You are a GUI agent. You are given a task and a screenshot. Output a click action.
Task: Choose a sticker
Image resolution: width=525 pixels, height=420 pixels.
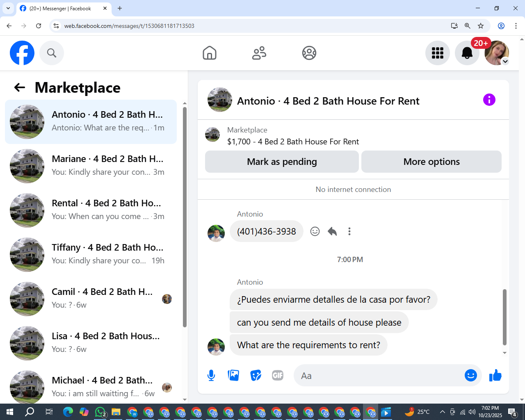[x=256, y=375]
